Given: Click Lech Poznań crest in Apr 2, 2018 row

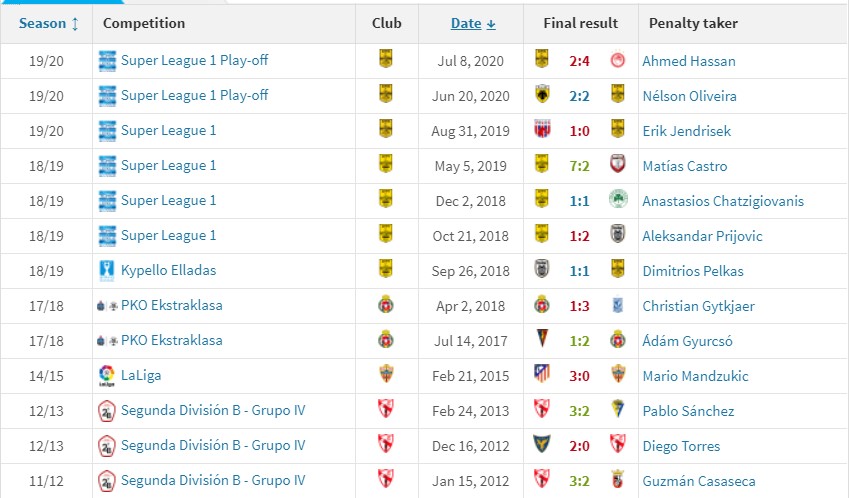Looking at the screenshot, I should [x=617, y=305].
